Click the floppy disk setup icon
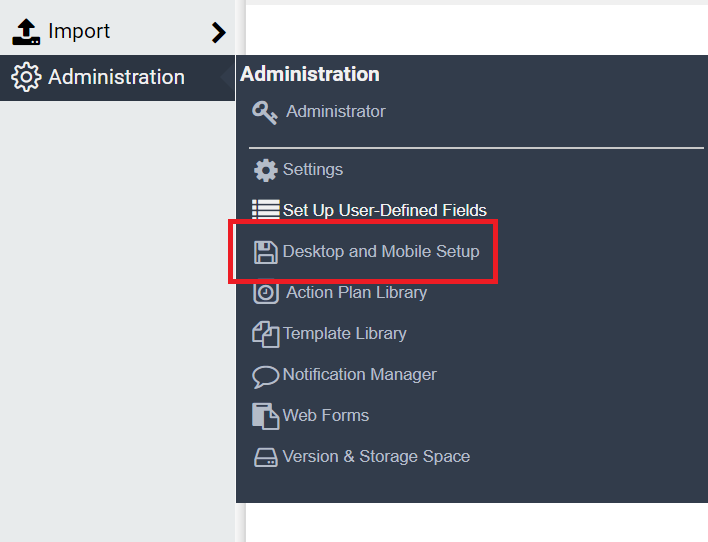This screenshot has width=708, height=542. pyautogui.click(x=266, y=252)
